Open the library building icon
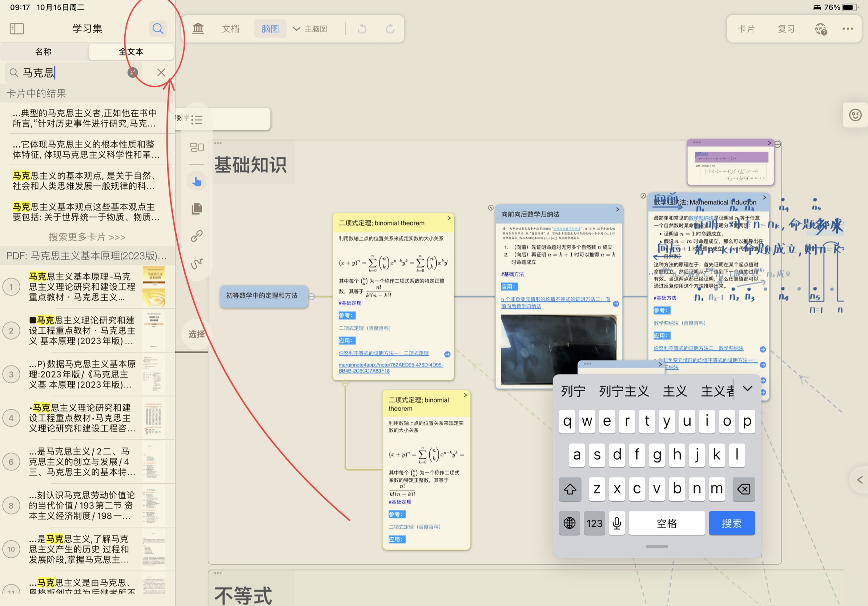Viewport: 868px width, 606px height. coord(198,28)
